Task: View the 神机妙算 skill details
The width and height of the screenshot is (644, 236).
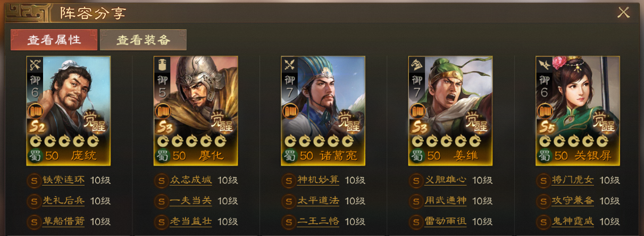Action: tap(318, 180)
